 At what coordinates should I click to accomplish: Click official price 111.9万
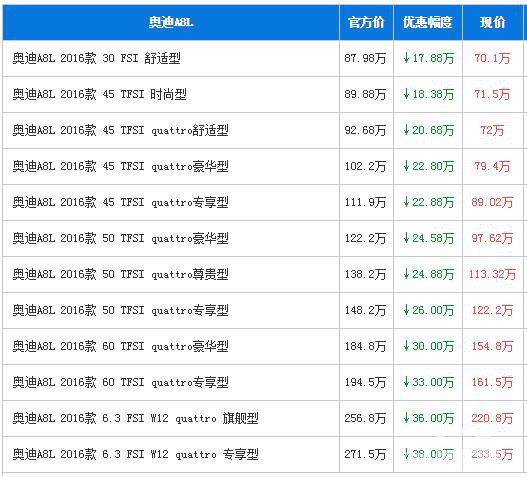[x=365, y=202]
